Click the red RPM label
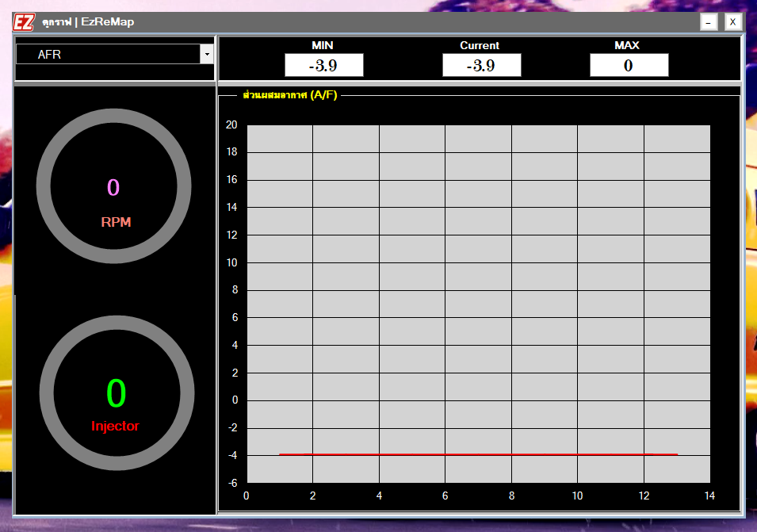 [116, 223]
